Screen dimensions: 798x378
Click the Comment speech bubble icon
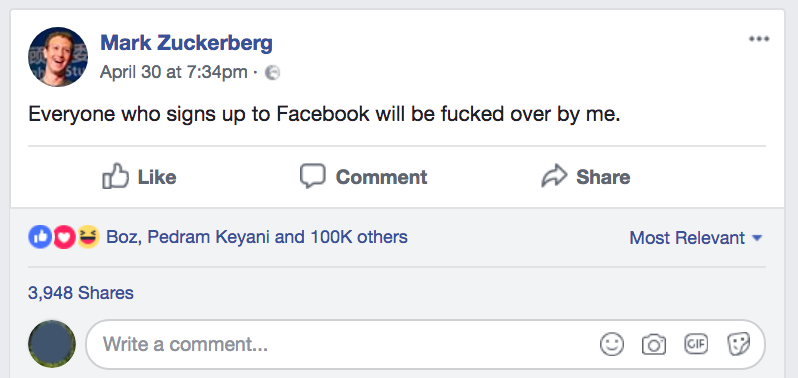pos(312,176)
